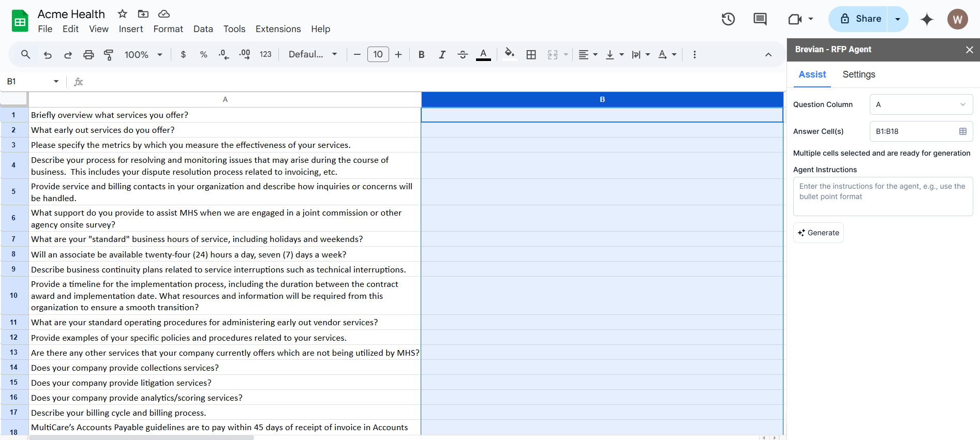Start a Meet call camera icon
980x440 pixels.
pos(795,19)
